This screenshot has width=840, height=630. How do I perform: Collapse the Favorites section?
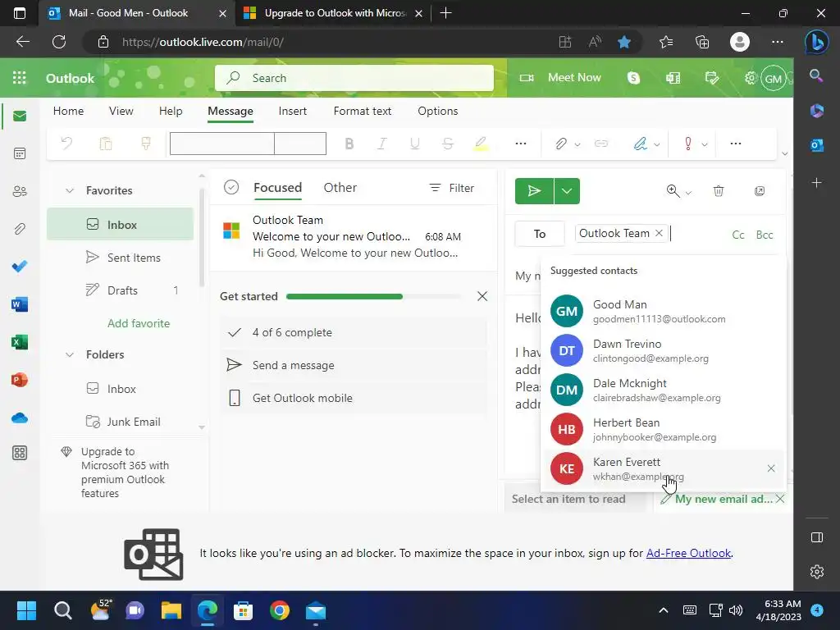(x=70, y=190)
